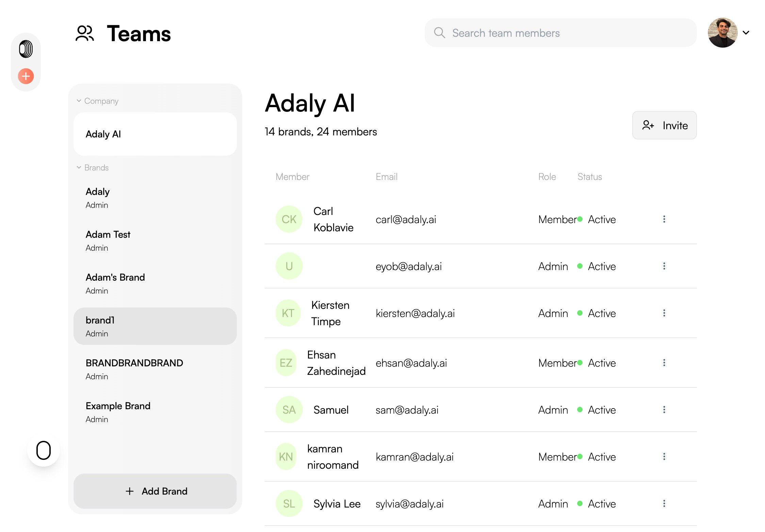Click the Add Brand button
Screen dimensions: 765x532
tap(155, 491)
